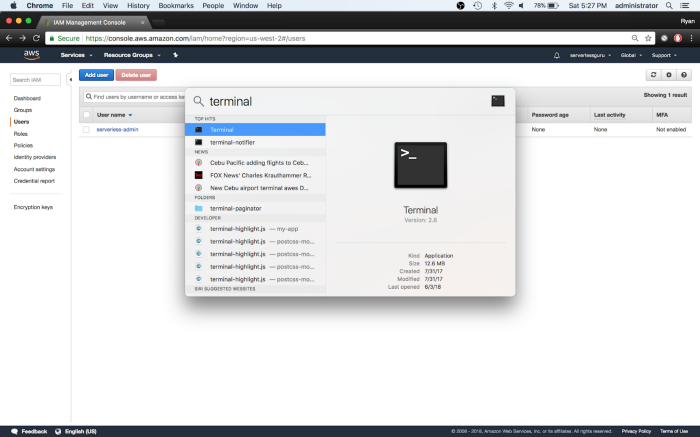Open the Support dropdown
The height and width of the screenshot is (437, 700).
click(x=664, y=55)
